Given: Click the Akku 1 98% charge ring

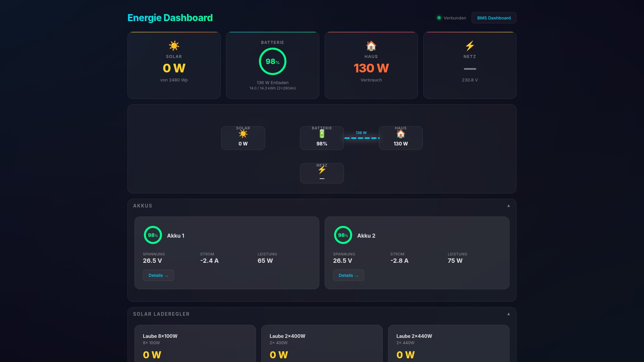Looking at the screenshot, I should point(153,235).
